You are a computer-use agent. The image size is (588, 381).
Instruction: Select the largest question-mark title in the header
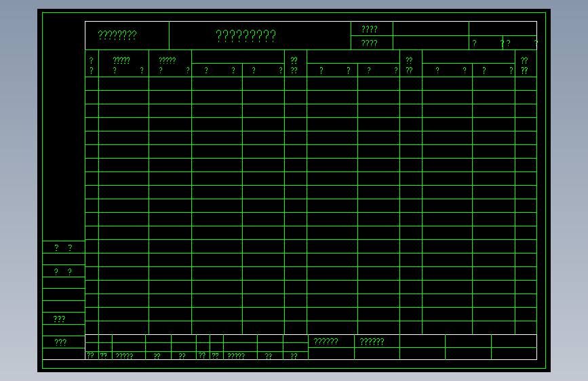(246, 36)
